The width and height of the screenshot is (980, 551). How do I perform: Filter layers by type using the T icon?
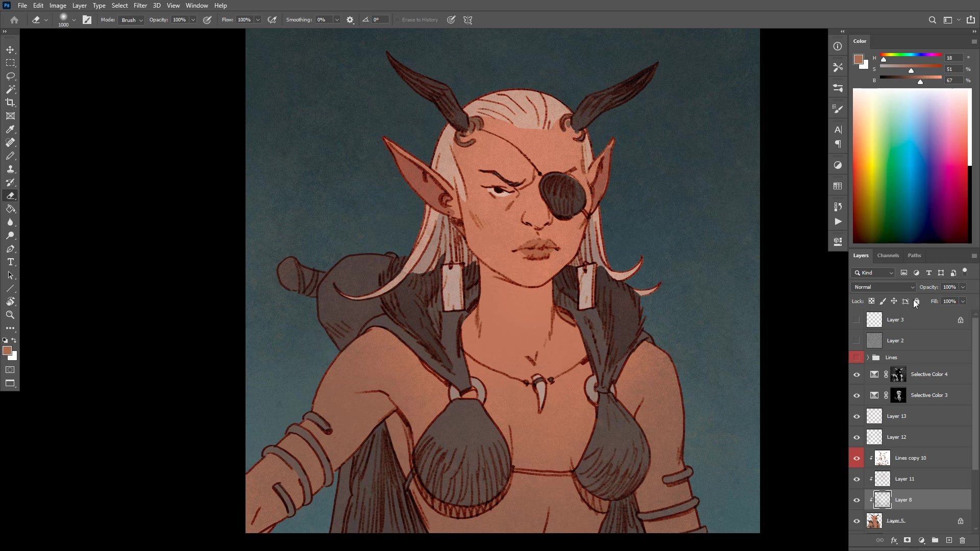[929, 272]
